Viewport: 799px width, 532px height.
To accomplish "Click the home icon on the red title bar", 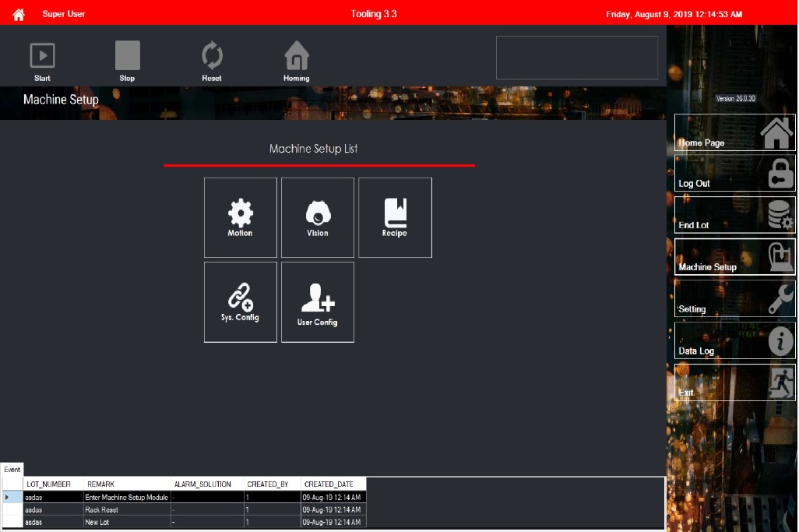I will (x=17, y=13).
